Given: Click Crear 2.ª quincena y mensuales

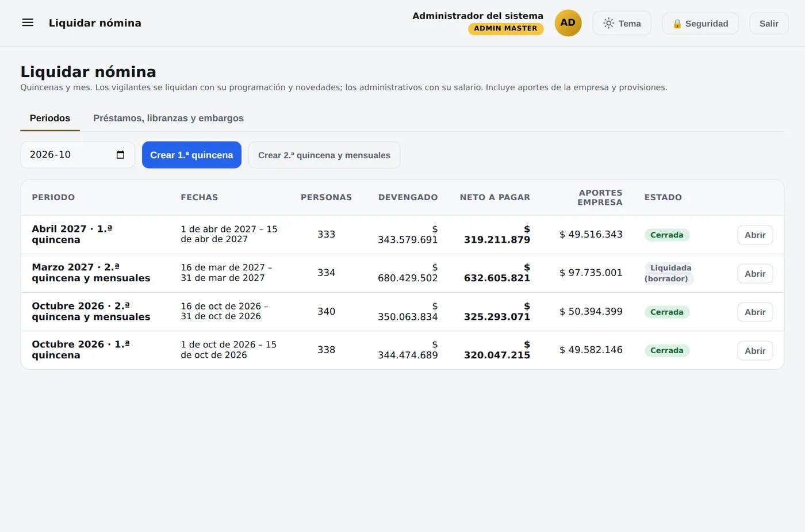Looking at the screenshot, I should [324, 155].
